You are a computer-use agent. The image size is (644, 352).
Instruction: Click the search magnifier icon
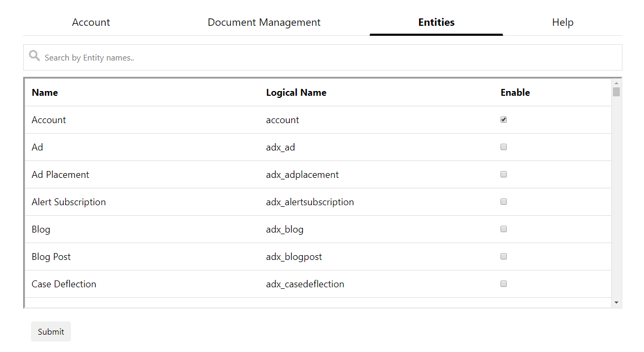pyautogui.click(x=34, y=55)
